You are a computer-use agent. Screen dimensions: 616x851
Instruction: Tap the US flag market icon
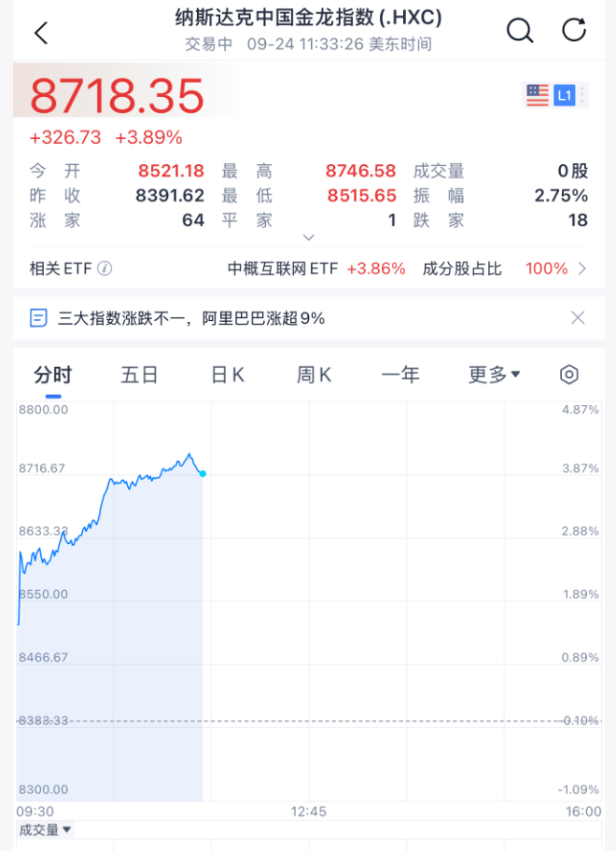(x=538, y=95)
